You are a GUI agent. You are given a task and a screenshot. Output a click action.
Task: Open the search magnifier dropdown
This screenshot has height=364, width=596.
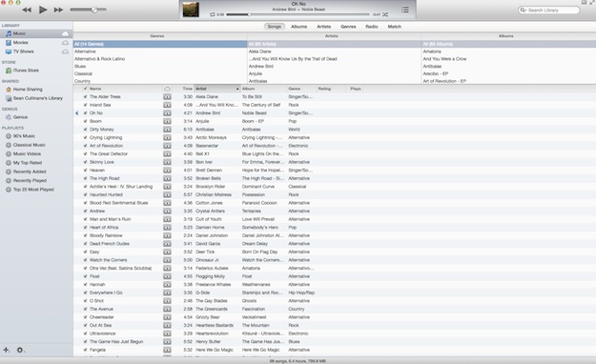point(524,10)
